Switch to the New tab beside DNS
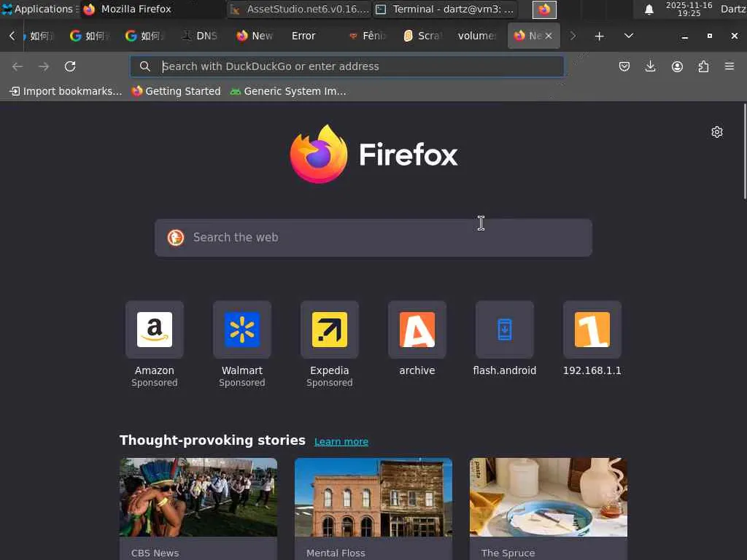Screen dimensions: 747x560 tap(255, 36)
